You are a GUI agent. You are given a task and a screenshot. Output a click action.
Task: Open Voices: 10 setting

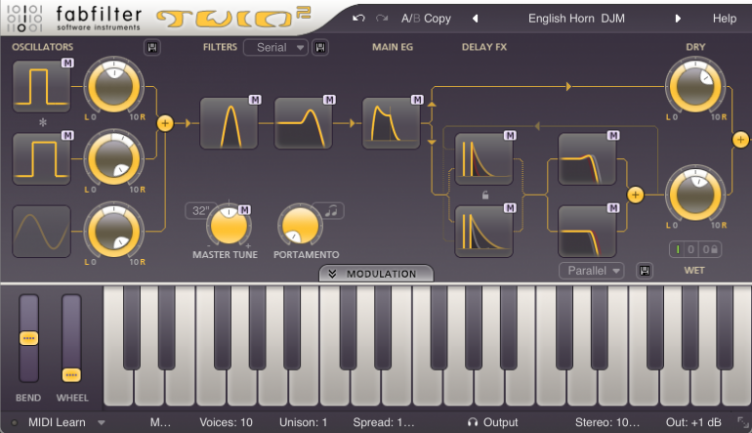(226, 422)
